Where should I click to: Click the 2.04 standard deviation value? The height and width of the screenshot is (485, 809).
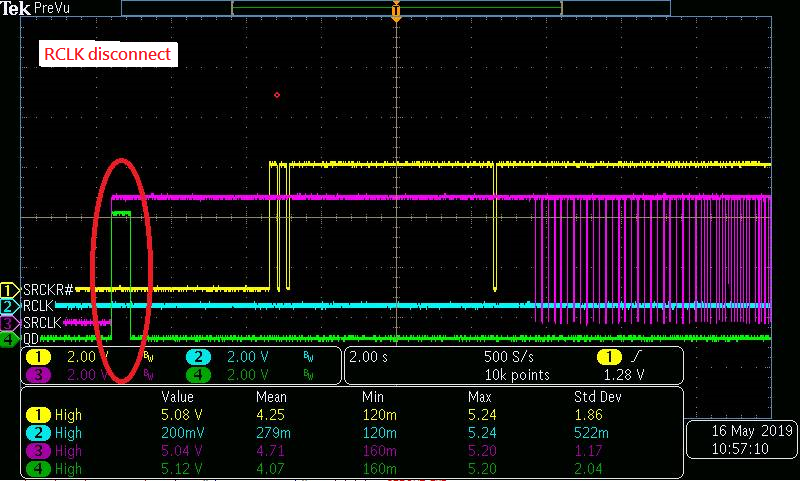click(588, 469)
